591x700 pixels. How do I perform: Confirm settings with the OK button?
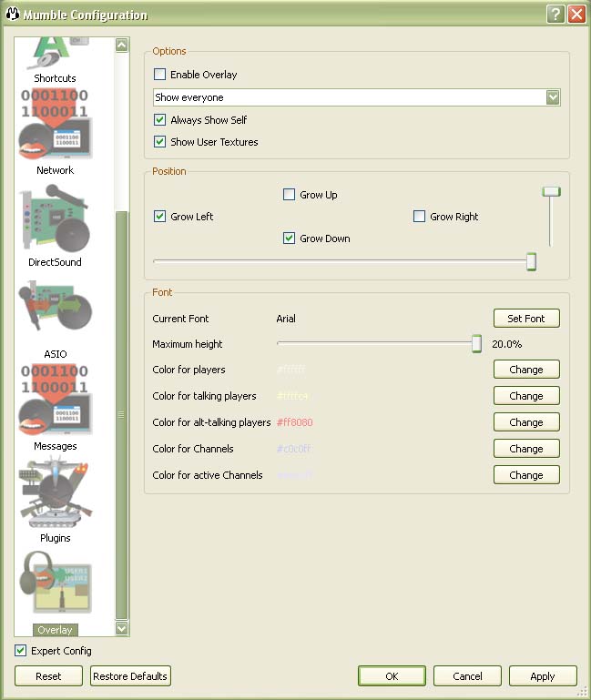[x=392, y=676]
